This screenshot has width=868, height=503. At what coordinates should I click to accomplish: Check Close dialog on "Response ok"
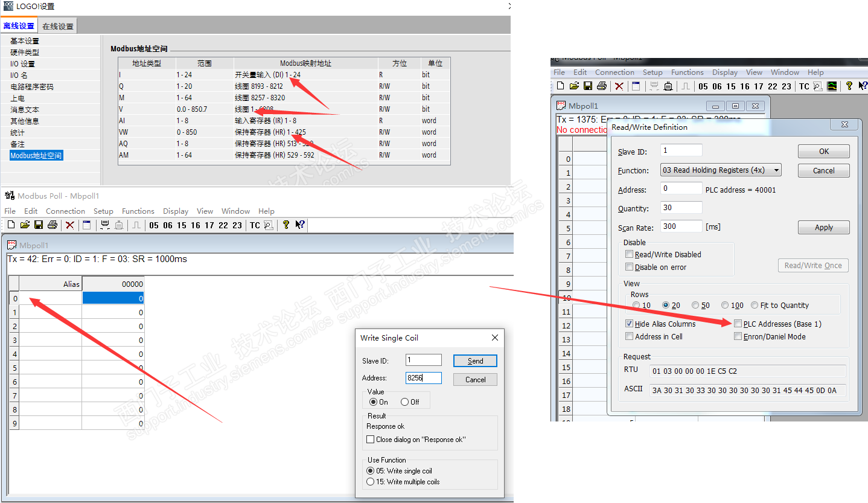(x=371, y=440)
